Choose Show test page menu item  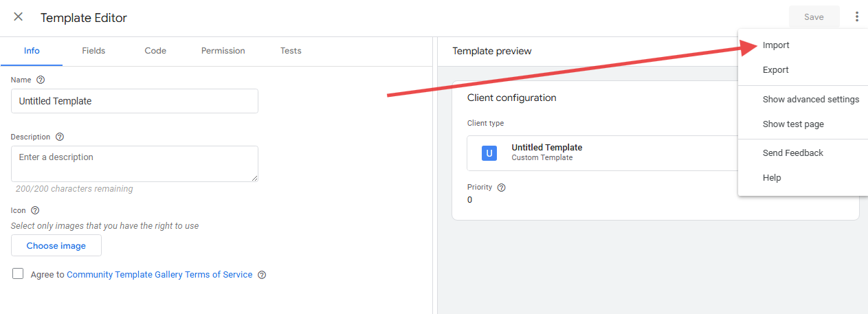803,124
